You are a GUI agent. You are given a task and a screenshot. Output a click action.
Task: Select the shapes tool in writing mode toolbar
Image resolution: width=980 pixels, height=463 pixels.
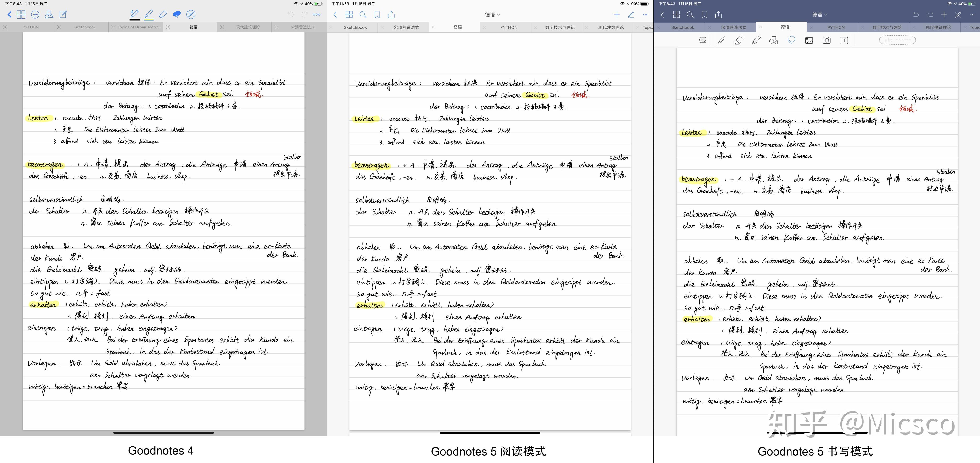(774, 40)
